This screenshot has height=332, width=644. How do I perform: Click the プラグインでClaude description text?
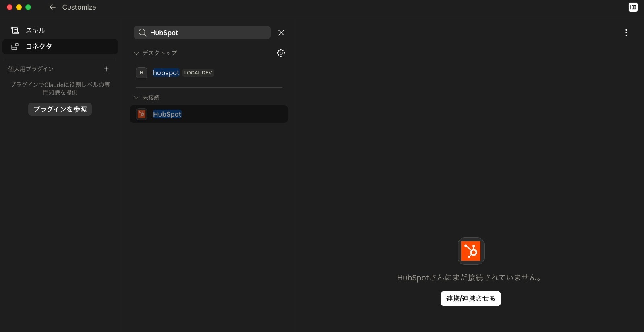[60, 89]
